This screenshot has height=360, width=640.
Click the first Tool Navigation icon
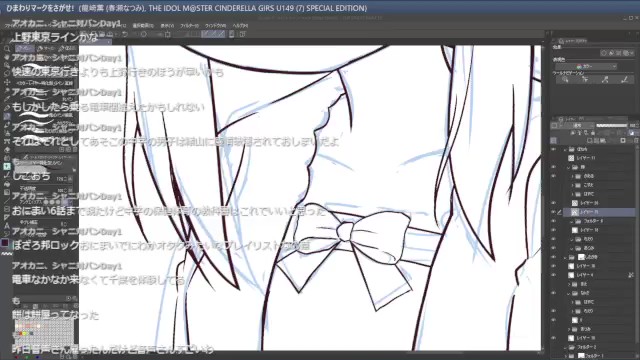(565, 80)
